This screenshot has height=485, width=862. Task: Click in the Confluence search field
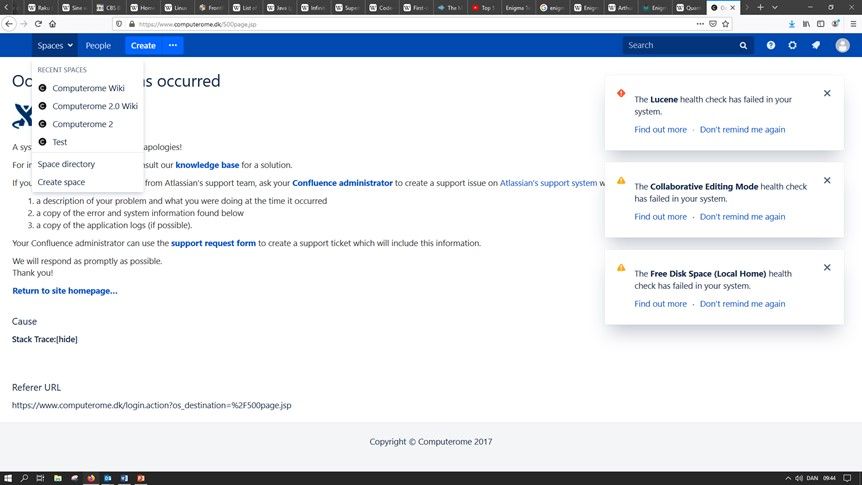[x=680, y=45]
